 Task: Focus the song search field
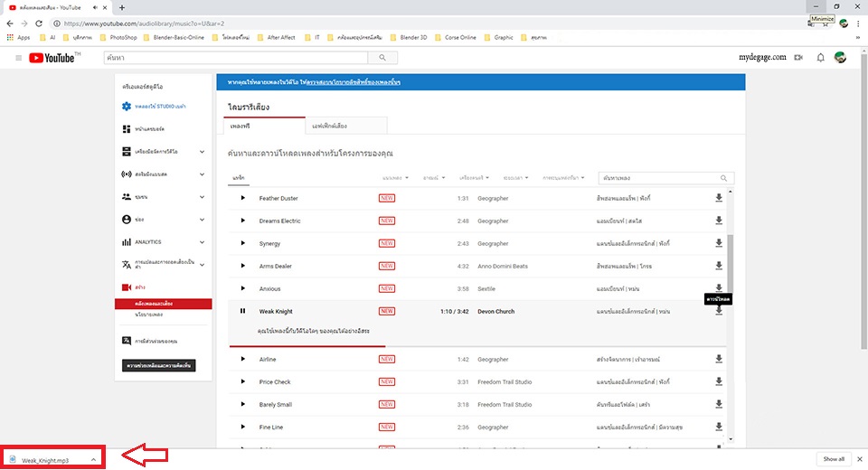(659, 178)
